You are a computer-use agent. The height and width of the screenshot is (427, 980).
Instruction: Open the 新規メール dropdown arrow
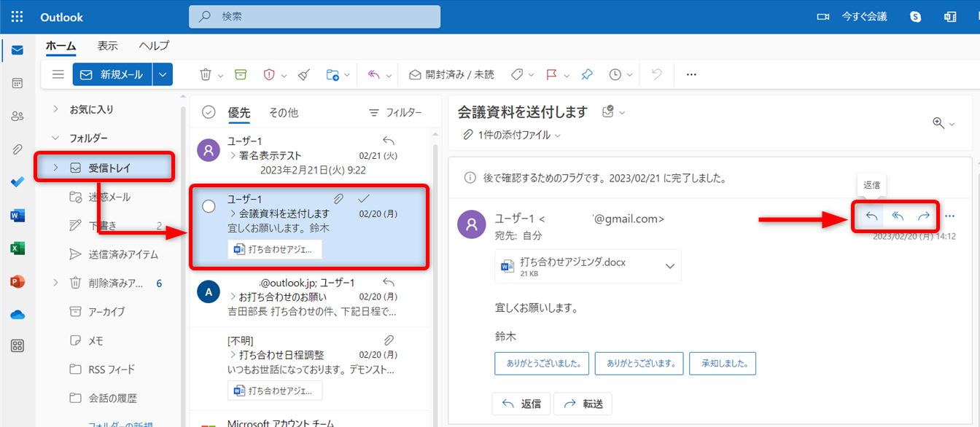[163, 74]
